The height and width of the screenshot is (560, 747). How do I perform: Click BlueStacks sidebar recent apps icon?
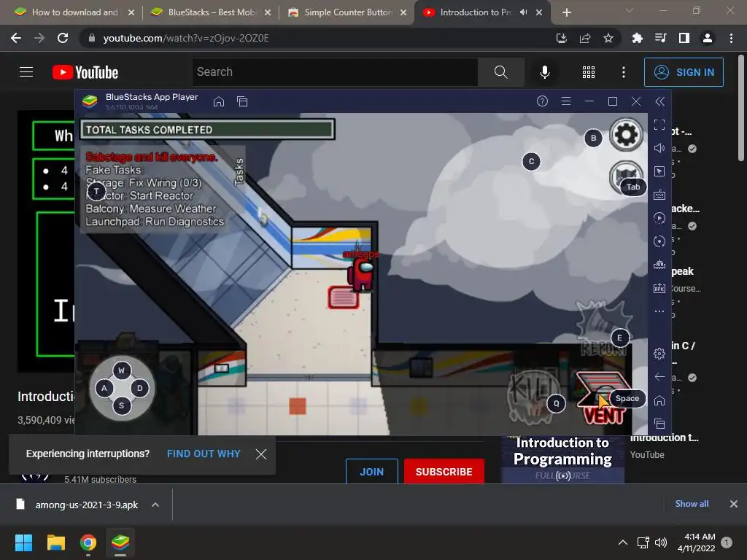(659, 424)
